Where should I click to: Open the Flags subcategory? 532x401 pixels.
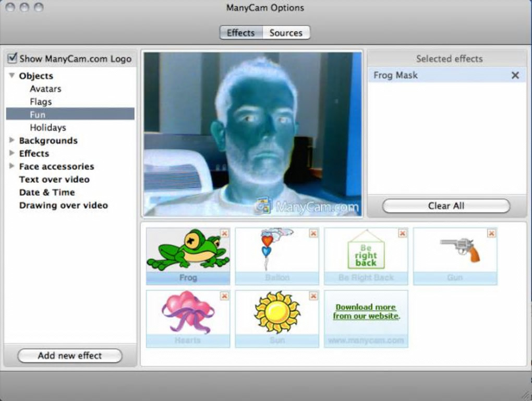click(41, 101)
